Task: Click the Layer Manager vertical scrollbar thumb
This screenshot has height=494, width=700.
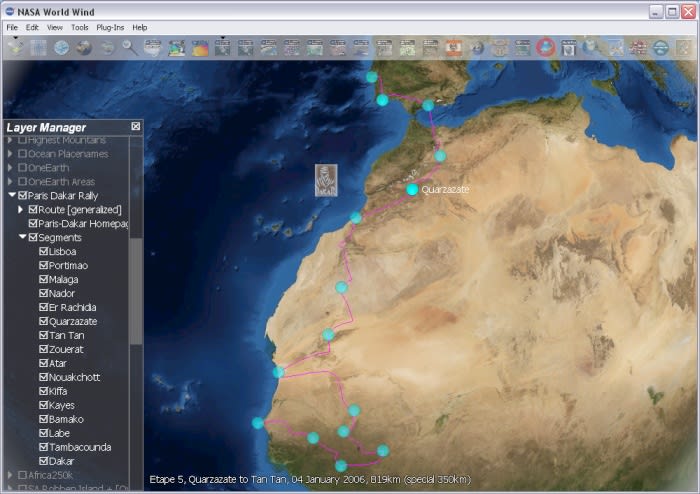Action: click(x=136, y=291)
